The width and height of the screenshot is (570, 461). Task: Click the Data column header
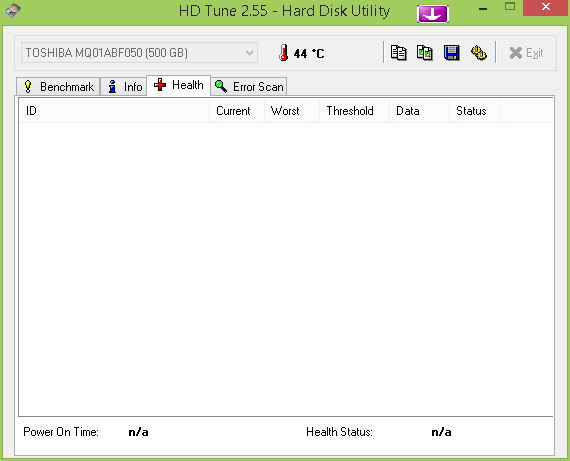(x=420, y=111)
